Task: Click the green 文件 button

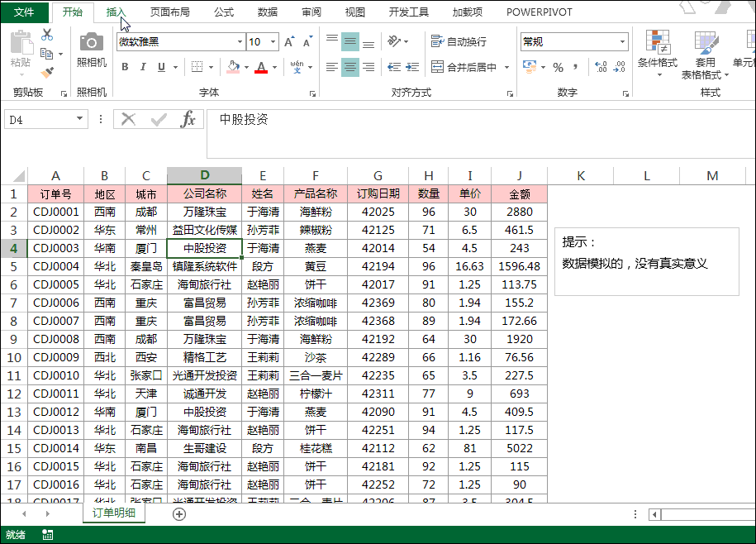Action: click(25, 12)
